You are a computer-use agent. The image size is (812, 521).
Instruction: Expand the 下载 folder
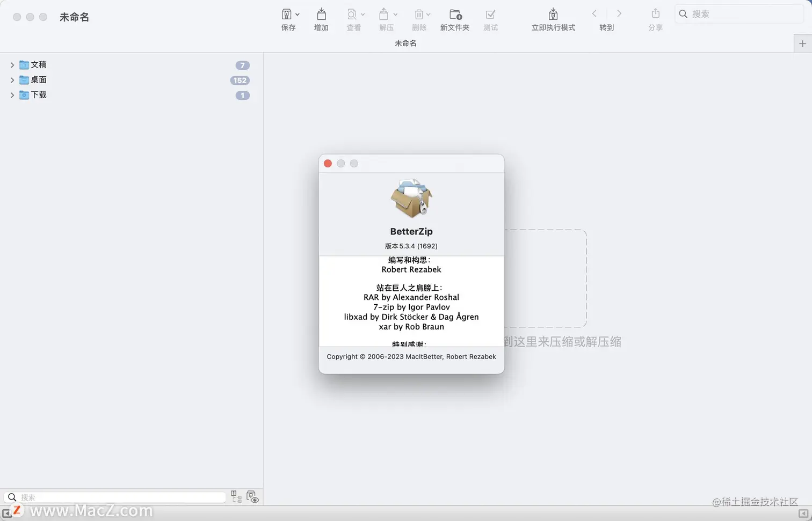coord(12,95)
